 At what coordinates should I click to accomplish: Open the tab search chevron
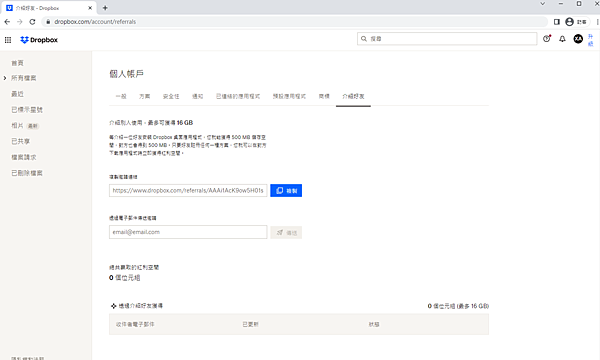(542, 4)
